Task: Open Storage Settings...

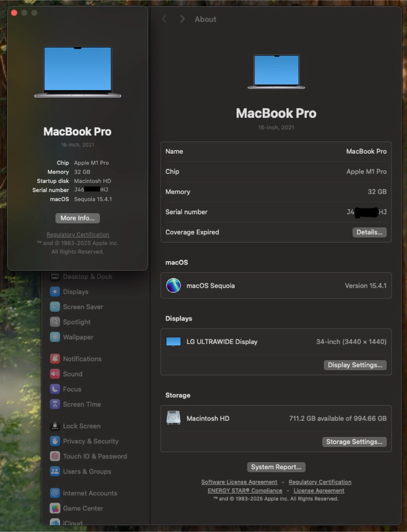Action: coord(354,442)
